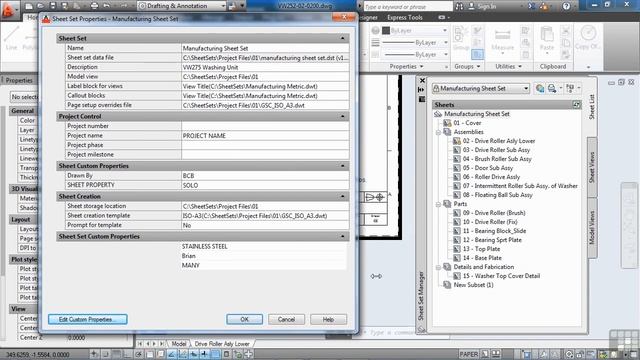
Task: Select sheet 04 - Brush Roller Sub Assy
Action: tap(497, 159)
